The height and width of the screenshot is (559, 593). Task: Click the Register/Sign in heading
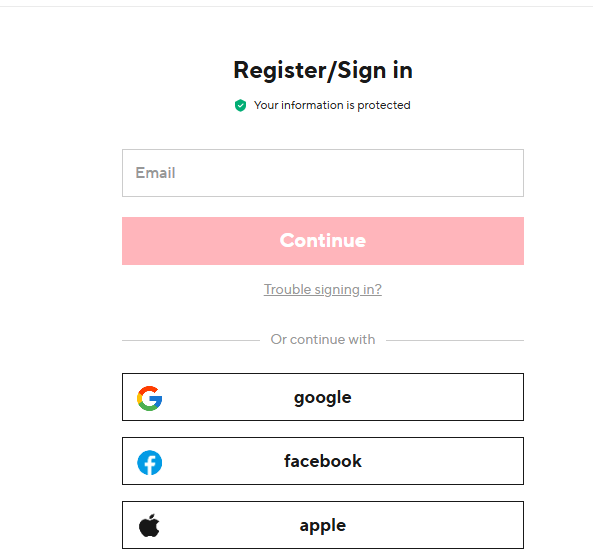[x=323, y=70]
